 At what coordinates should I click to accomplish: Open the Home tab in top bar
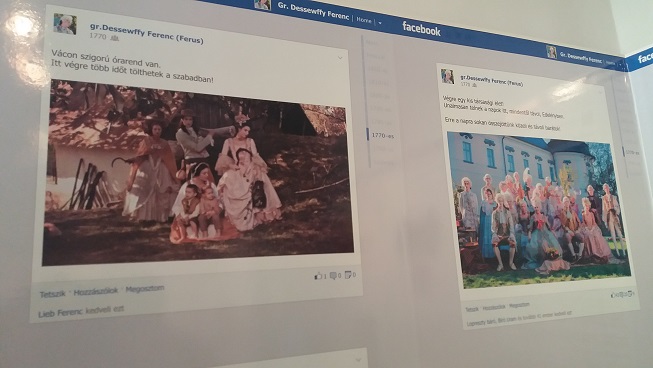point(364,20)
